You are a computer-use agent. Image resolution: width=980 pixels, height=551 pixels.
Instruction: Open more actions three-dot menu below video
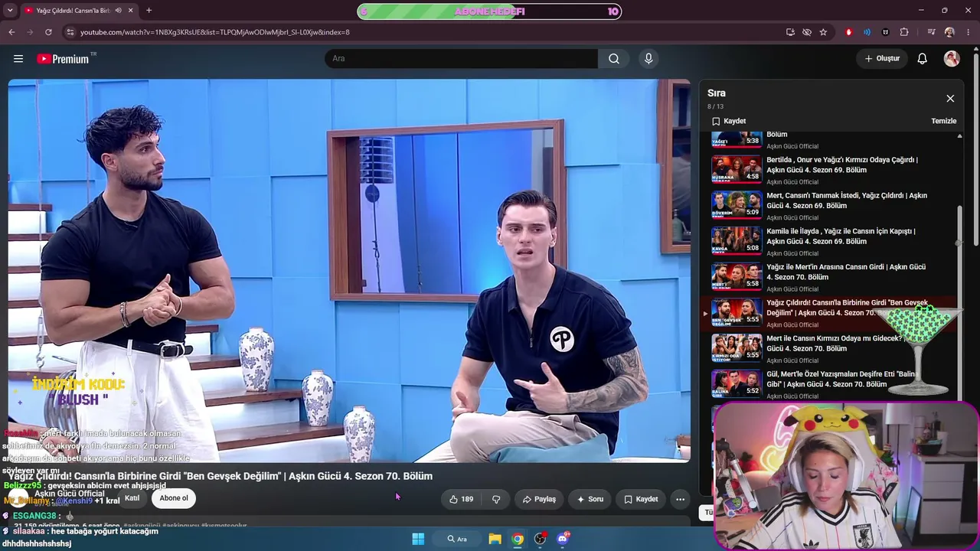click(x=680, y=499)
